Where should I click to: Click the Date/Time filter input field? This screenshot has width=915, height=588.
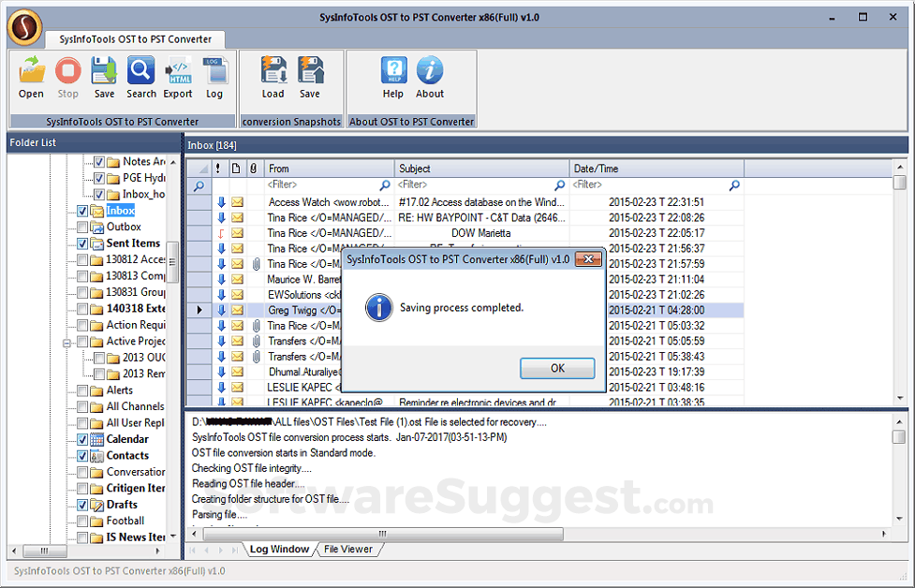[650, 184]
